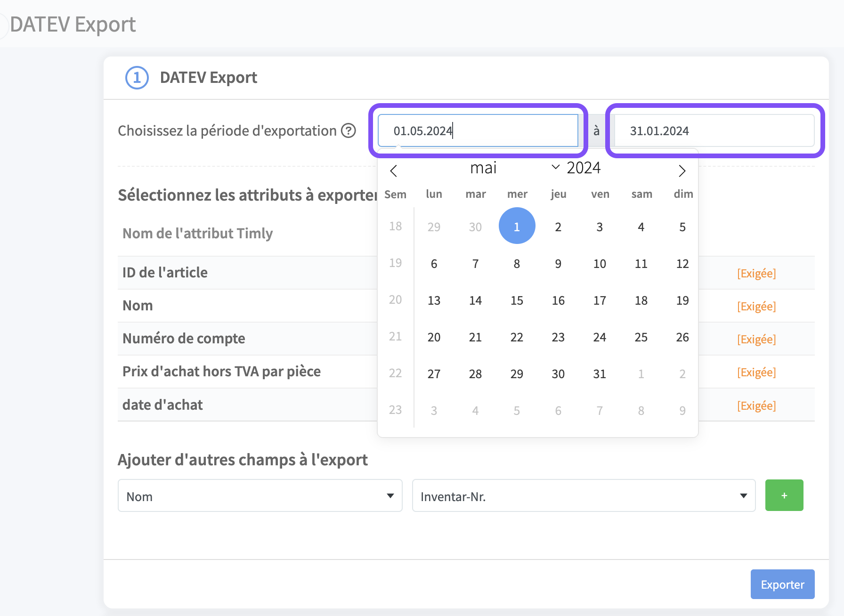Click the Nom de l'attribut Timly header

198,233
